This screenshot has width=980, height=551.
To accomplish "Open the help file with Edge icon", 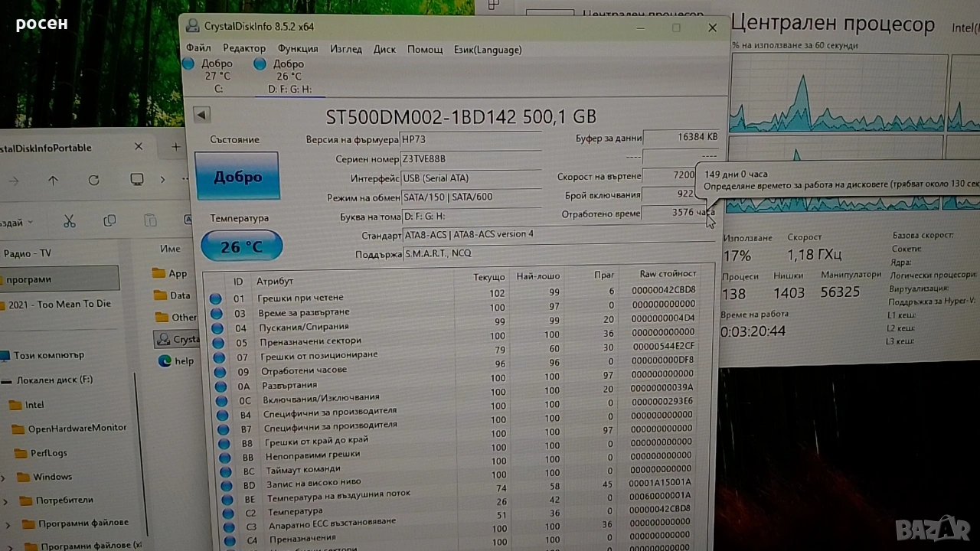I will click(175, 360).
